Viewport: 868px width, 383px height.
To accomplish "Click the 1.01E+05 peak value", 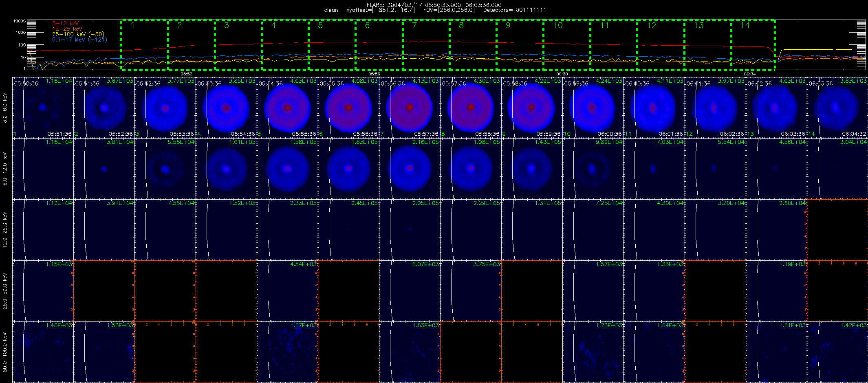I will pyautogui.click(x=242, y=142).
